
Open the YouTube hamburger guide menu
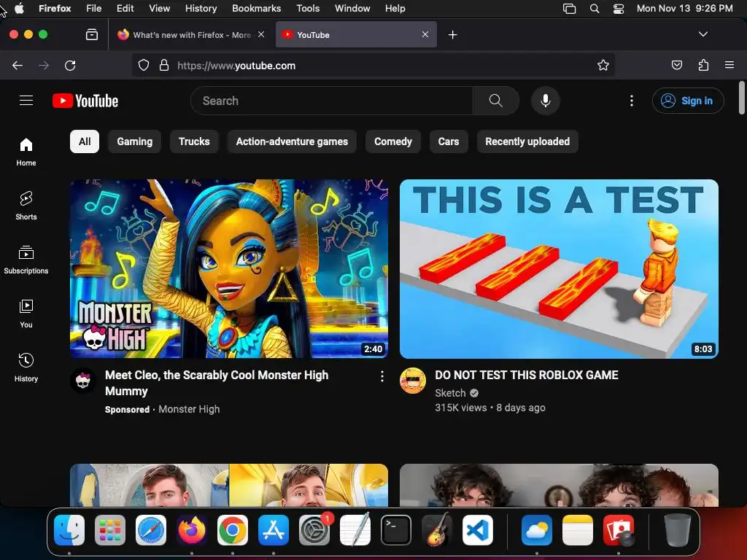coord(26,101)
